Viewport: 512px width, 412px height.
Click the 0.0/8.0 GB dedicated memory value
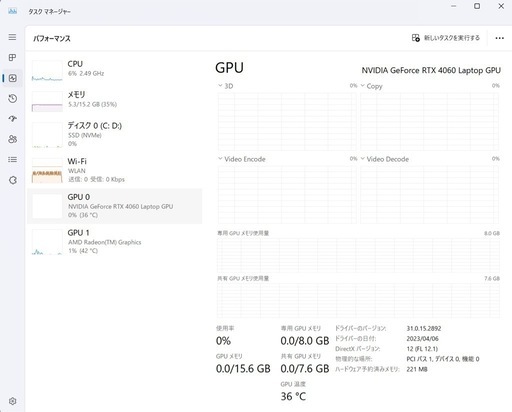[x=305, y=341]
